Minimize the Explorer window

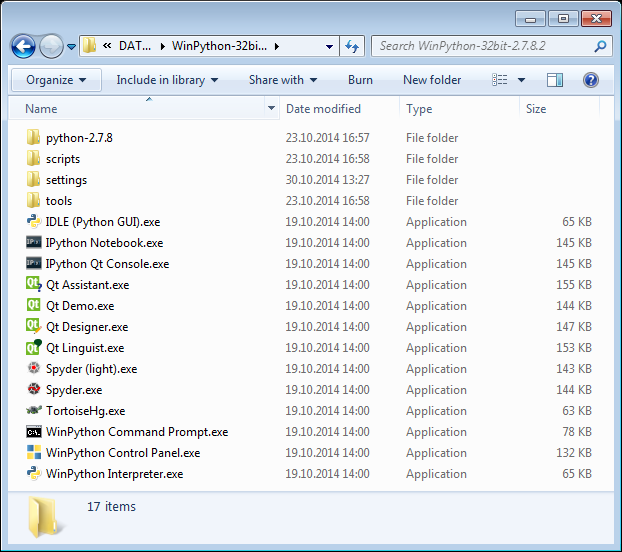(531, 19)
